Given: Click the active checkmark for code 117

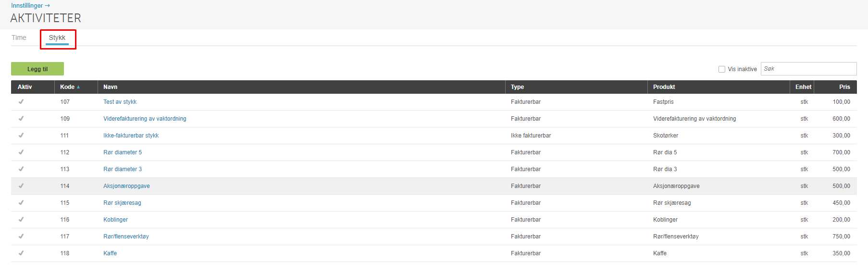Looking at the screenshot, I should [x=21, y=236].
